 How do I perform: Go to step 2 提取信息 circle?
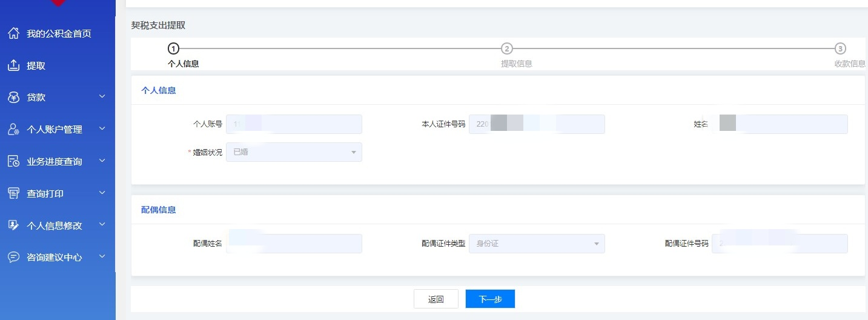click(507, 48)
